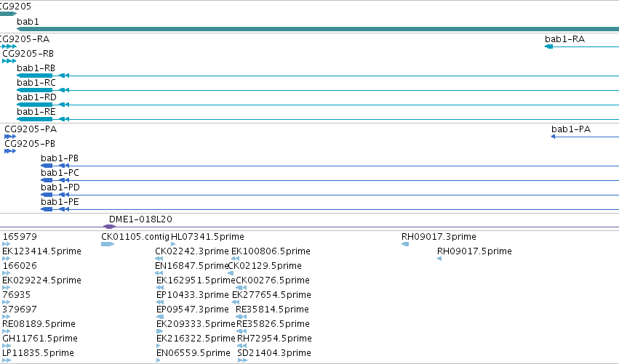Click the 379697 label
This screenshot has height=364, width=619.
pos(20,310)
